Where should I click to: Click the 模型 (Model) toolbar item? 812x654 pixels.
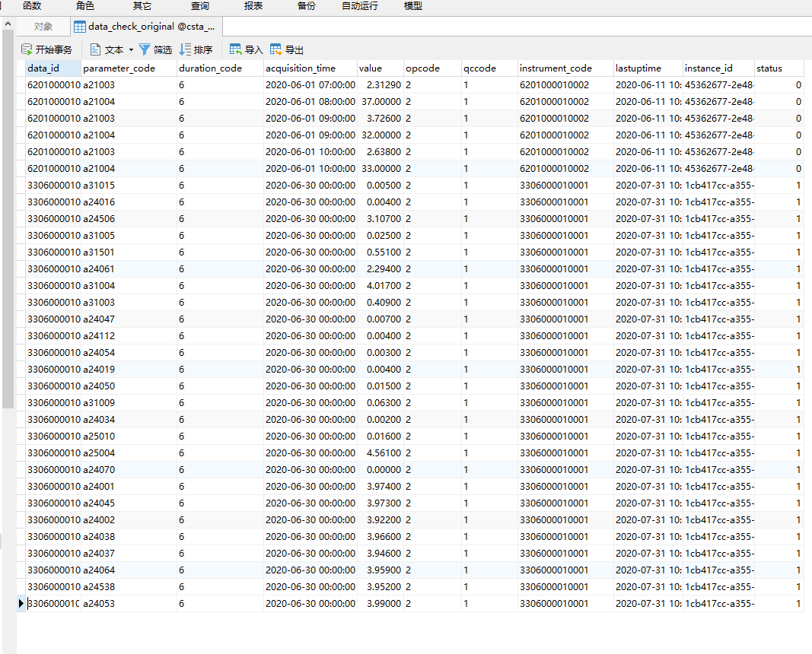[x=413, y=6]
